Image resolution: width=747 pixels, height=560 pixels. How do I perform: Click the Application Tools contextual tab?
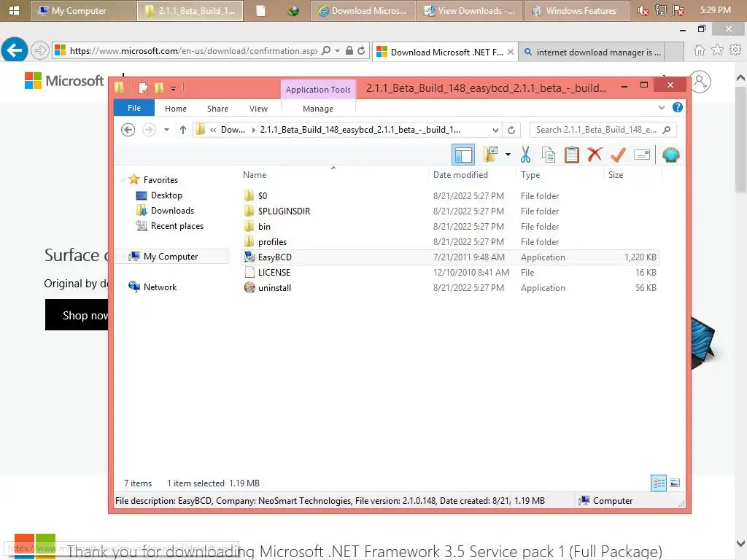(318, 90)
